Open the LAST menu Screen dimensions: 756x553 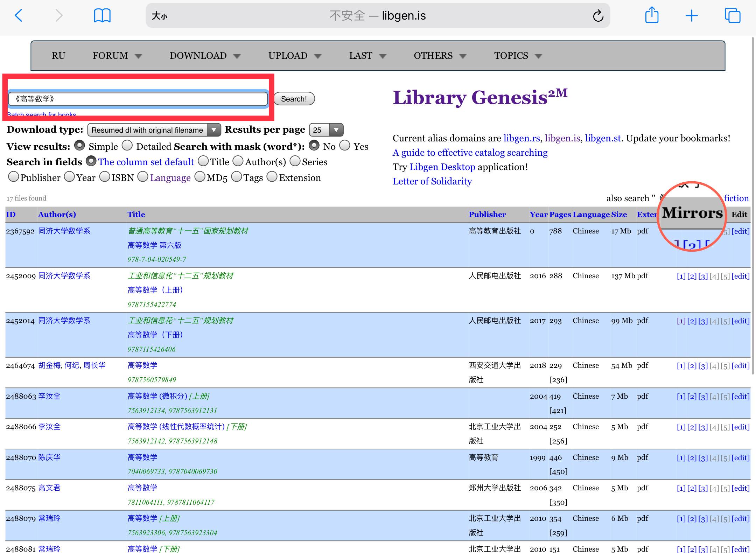pos(367,56)
